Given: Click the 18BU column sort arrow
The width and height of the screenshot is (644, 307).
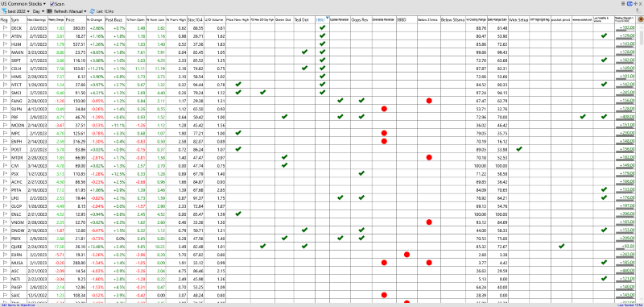Looking at the screenshot, I should (327, 18).
